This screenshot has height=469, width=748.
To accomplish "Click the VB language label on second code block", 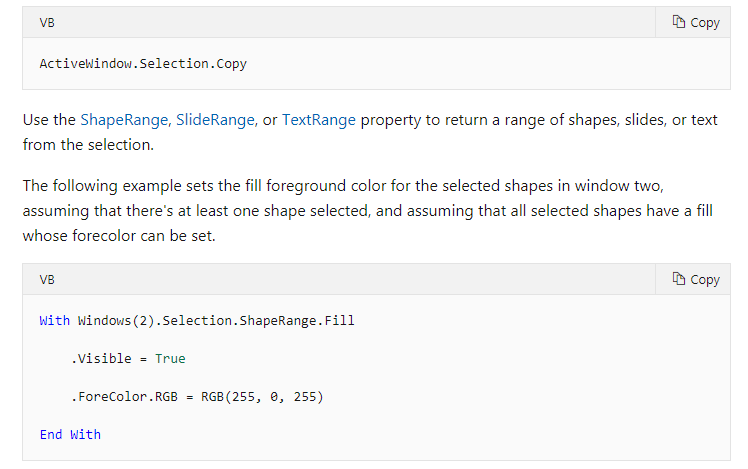I will (47, 280).
